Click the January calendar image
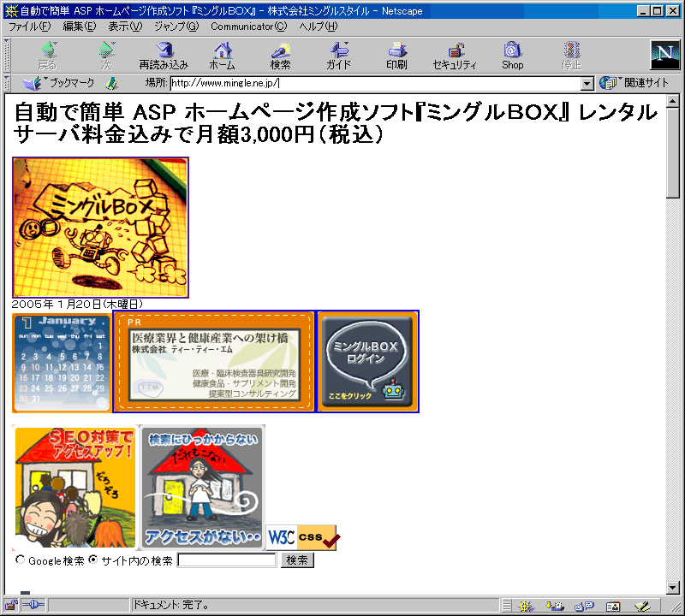This screenshot has height=616, width=685. pos(62,363)
